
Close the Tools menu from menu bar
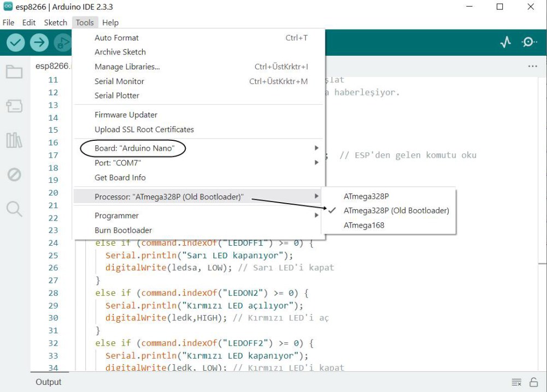[85, 22]
